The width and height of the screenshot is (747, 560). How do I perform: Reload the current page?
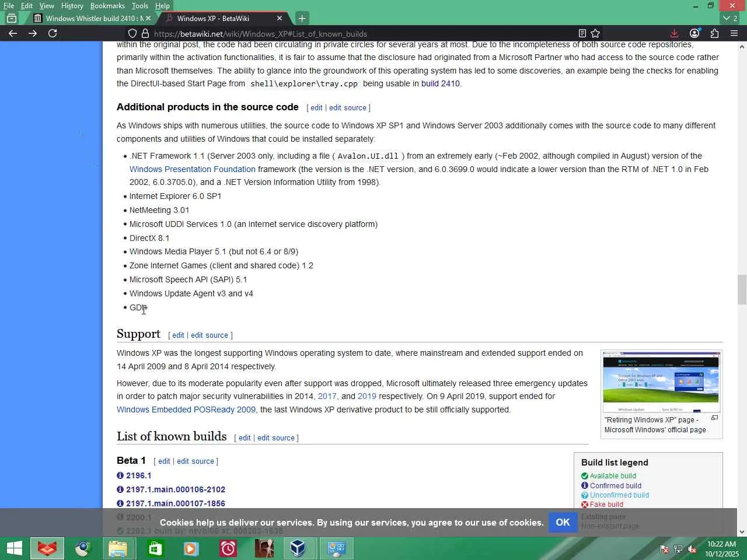[x=53, y=33]
